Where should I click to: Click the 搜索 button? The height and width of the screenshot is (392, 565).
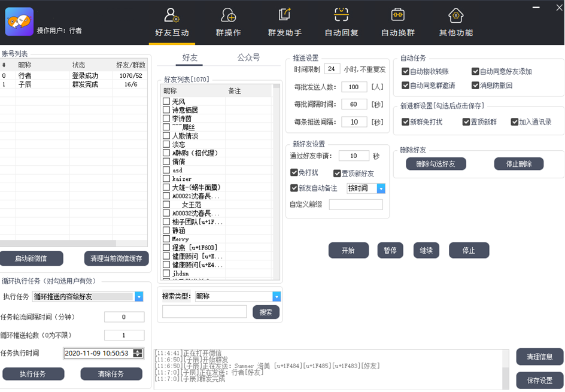coord(266,312)
